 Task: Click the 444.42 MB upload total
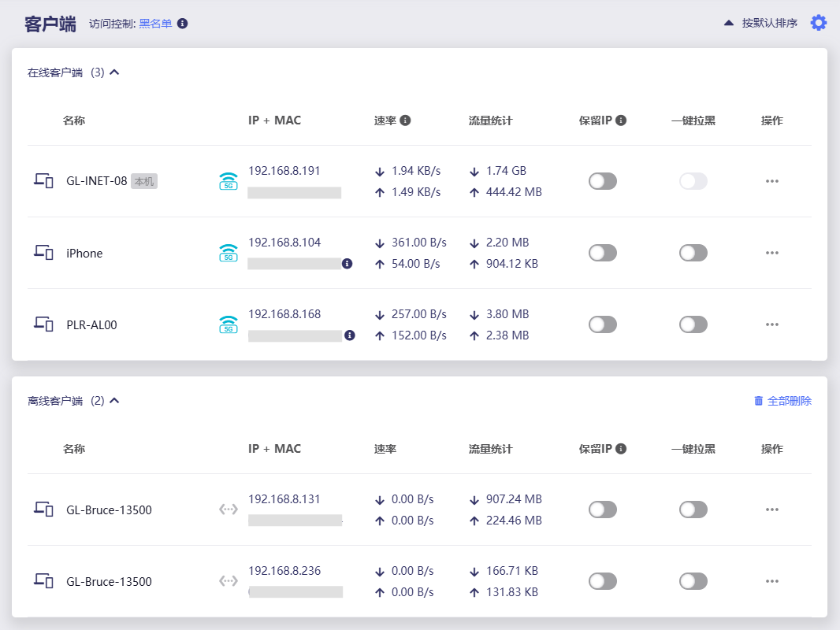coord(514,191)
